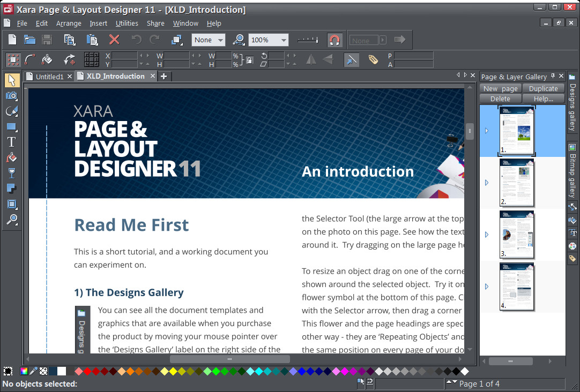Select the XLD_Introduction document tab

click(x=115, y=76)
